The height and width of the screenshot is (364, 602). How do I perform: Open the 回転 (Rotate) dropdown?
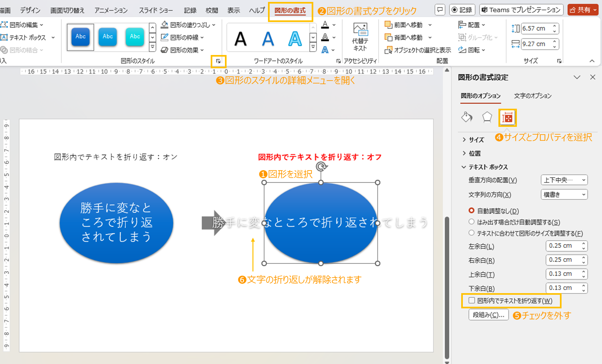472,50
